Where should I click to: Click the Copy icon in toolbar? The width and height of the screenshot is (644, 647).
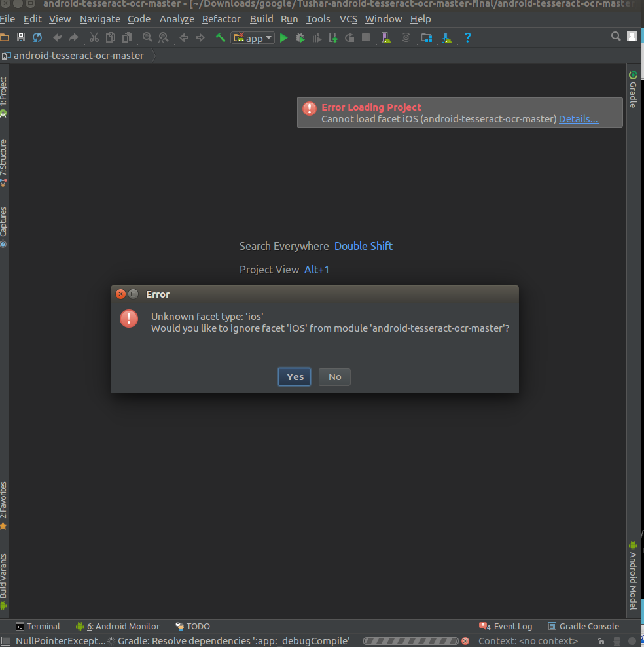[x=110, y=37]
